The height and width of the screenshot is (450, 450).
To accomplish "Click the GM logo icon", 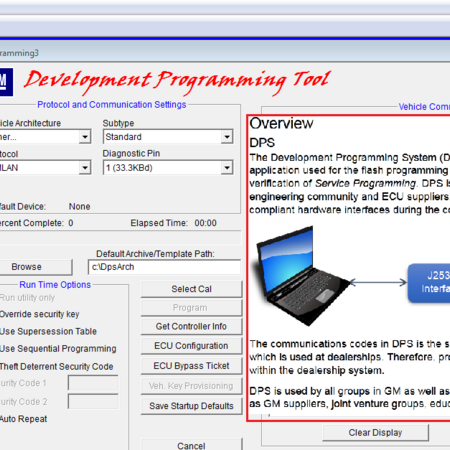I will [x=6, y=82].
